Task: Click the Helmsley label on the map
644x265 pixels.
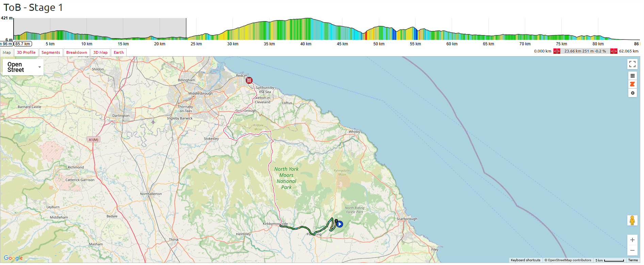Action: coord(243,234)
